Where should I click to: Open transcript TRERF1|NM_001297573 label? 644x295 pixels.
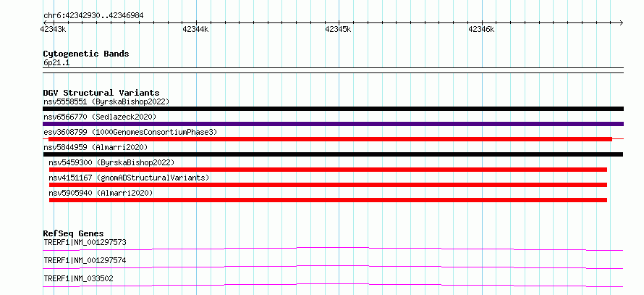[85, 242]
